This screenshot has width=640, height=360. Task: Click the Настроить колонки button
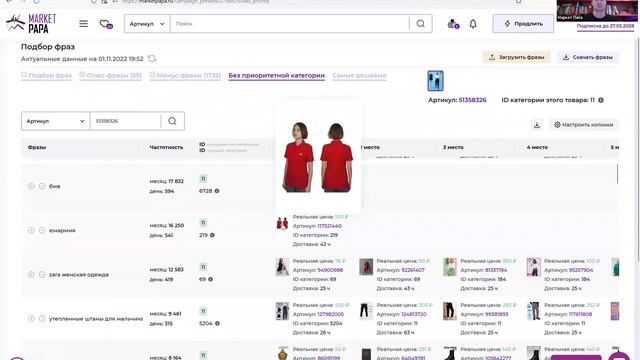[583, 125]
